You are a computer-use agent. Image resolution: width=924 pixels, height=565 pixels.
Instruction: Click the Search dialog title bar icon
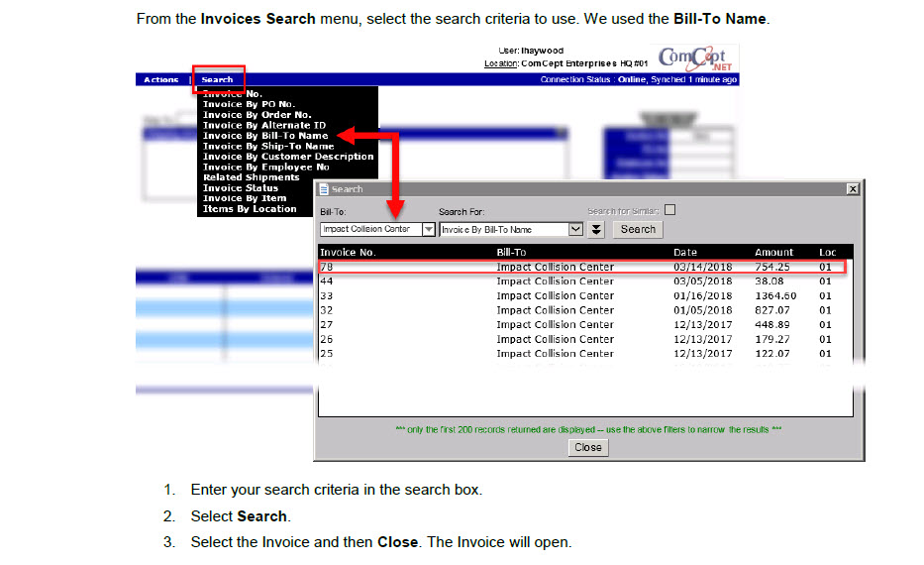tap(324, 189)
